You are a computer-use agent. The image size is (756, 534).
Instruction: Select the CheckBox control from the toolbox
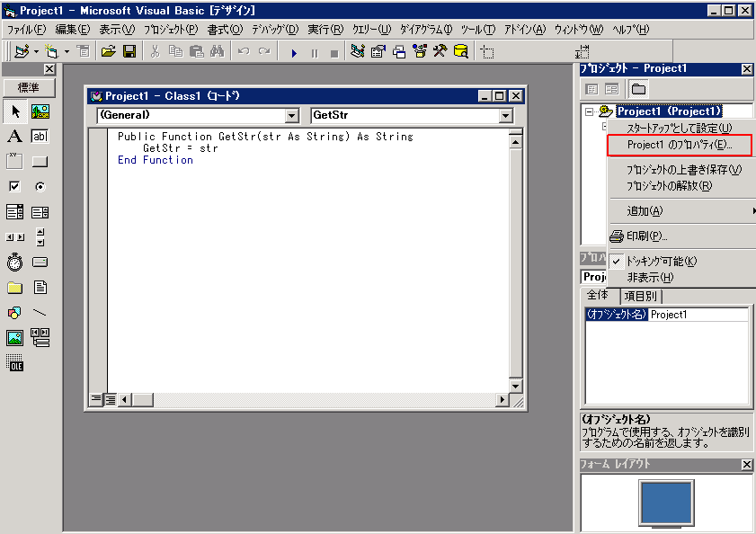13,186
